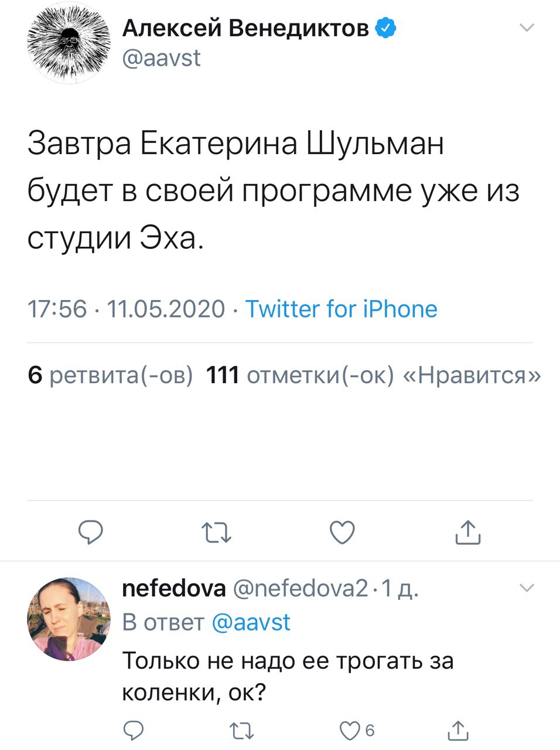
Task: Tap the Twitter for iPhone link
Action: tap(341, 309)
